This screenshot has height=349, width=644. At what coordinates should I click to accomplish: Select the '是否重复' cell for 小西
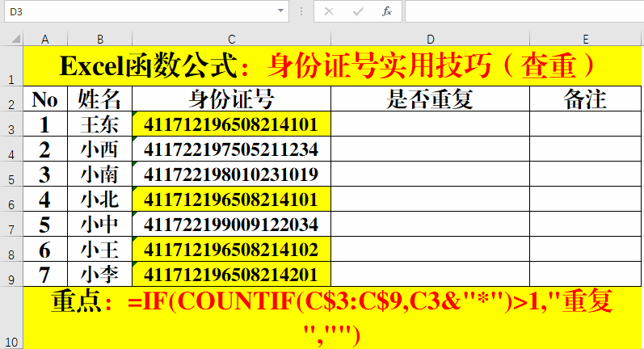tap(431, 149)
